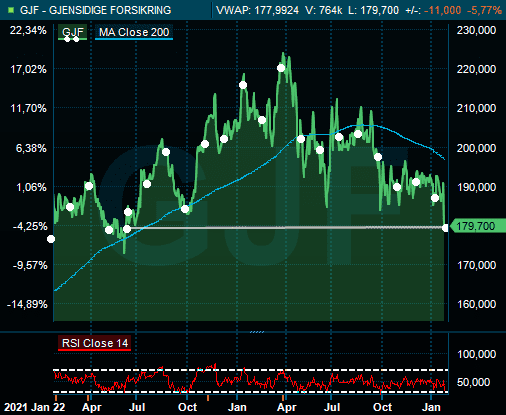The image size is (506, 415).
Task: Click the L: 179,700 last price
Action: [373, 10]
